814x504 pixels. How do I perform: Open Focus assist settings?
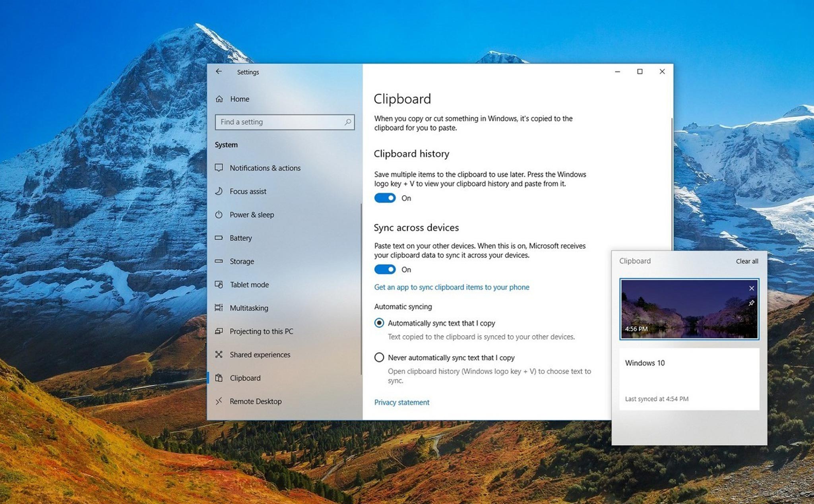248,191
